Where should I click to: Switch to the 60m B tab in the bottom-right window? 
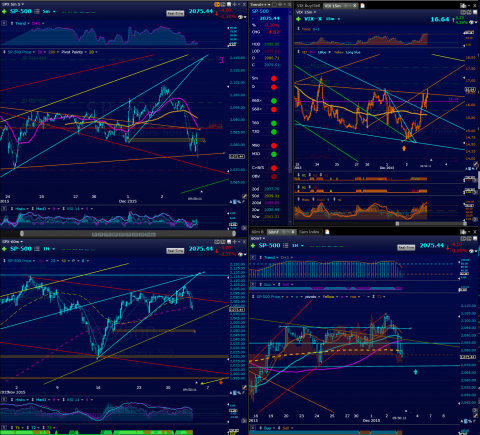click(258, 232)
